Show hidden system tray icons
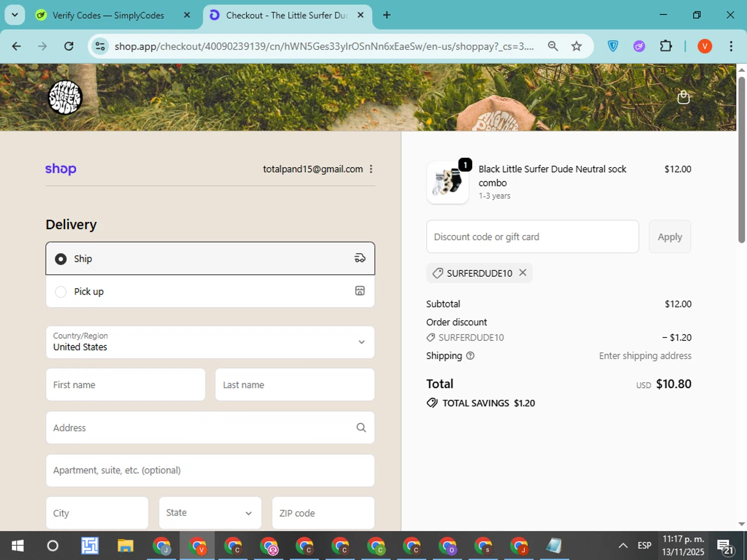The width and height of the screenshot is (747, 560). [x=623, y=546]
